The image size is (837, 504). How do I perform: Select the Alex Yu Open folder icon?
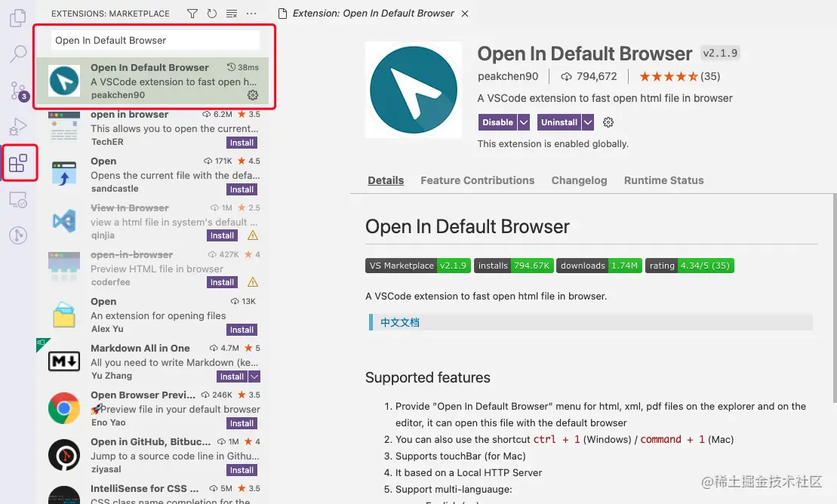(64, 315)
